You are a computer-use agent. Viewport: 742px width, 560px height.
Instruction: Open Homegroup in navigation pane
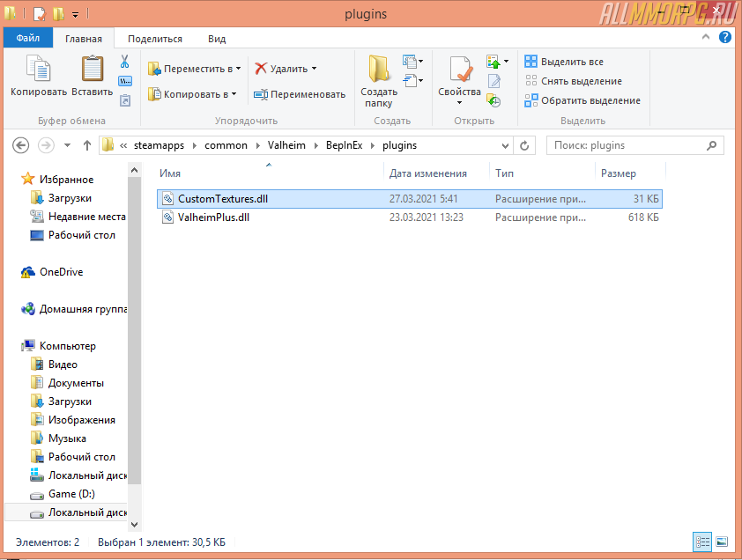tap(74, 309)
